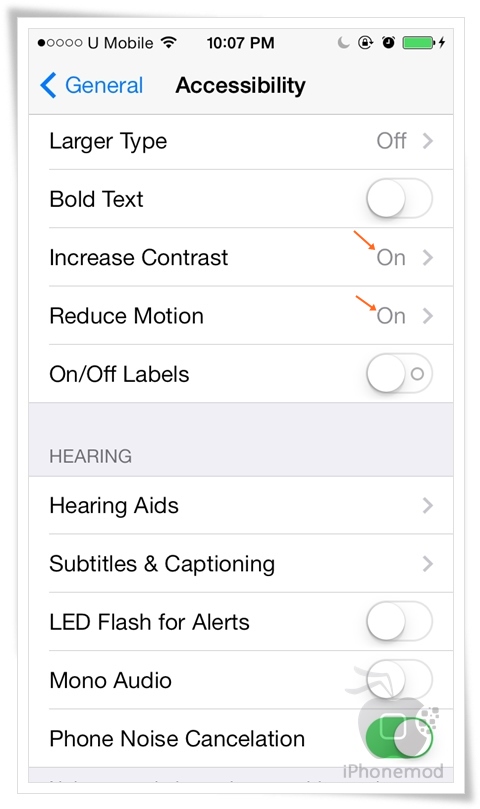Disable Phone Noise Cancelation switch
The width and height of the screenshot is (480, 809).
coord(399,738)
